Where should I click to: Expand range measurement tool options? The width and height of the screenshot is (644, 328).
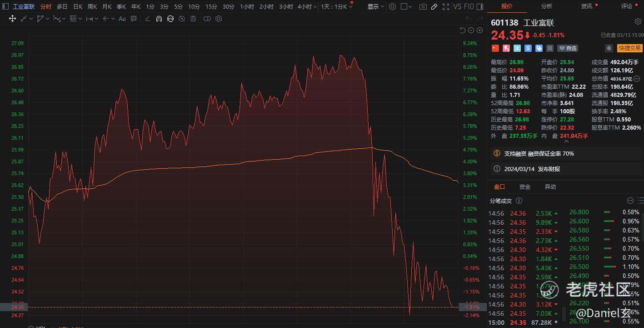point(96,19)
